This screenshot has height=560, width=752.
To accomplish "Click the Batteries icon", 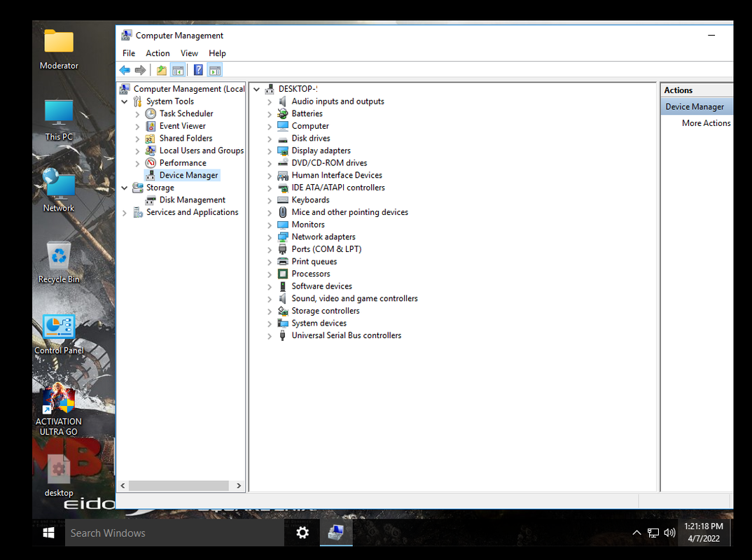I will (x=283, y=113).
